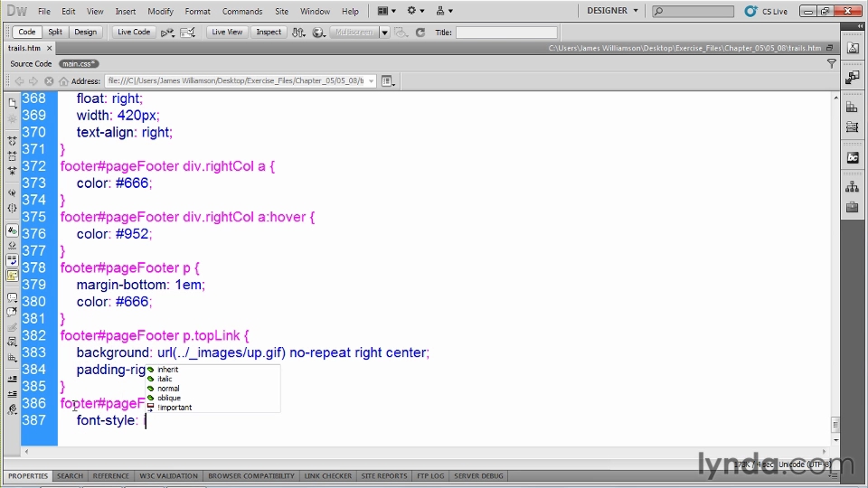Viewport: 868px width, 488px height.
Task: Click the Home icon beside Address
Action: pos(63,80)
